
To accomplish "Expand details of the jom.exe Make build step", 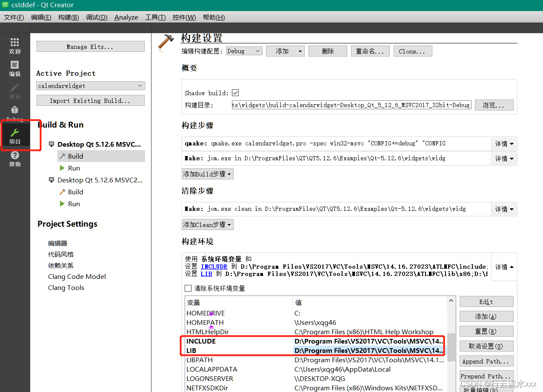I will (x=504, y=159).
